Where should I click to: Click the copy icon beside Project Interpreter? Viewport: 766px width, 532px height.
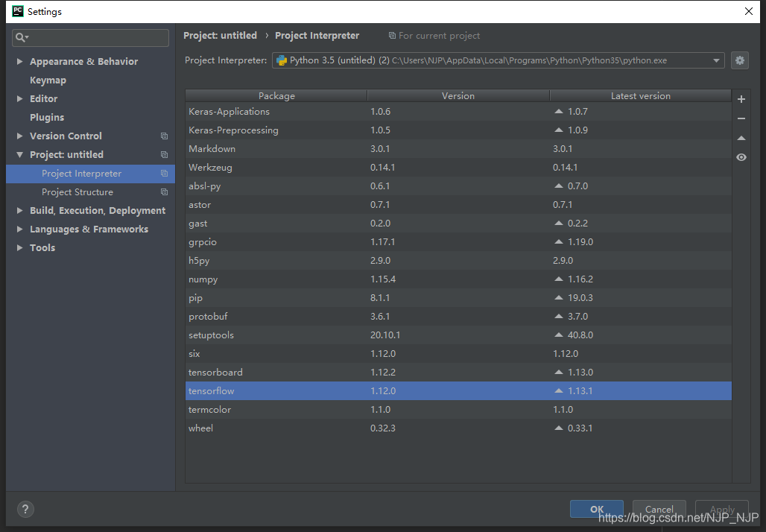164,174
